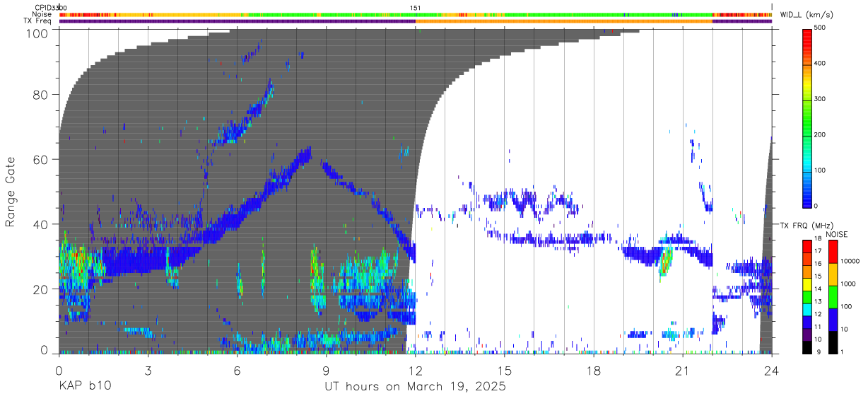This screenshot has height=401, width=868.
Task: Click the "TX FRQ (MHz)" legend title
Action: tap(807, 225)
